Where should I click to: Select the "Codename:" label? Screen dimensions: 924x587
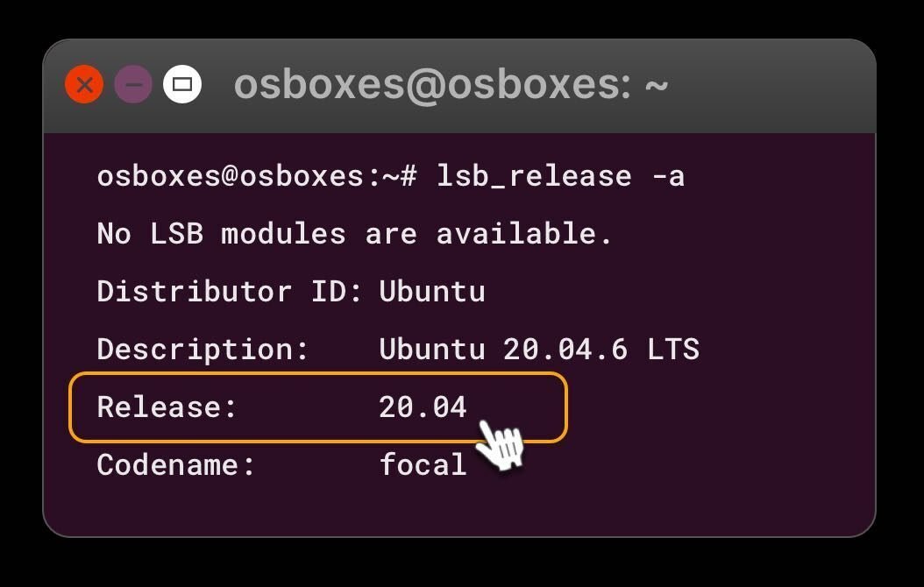click(x=175, y=464)
